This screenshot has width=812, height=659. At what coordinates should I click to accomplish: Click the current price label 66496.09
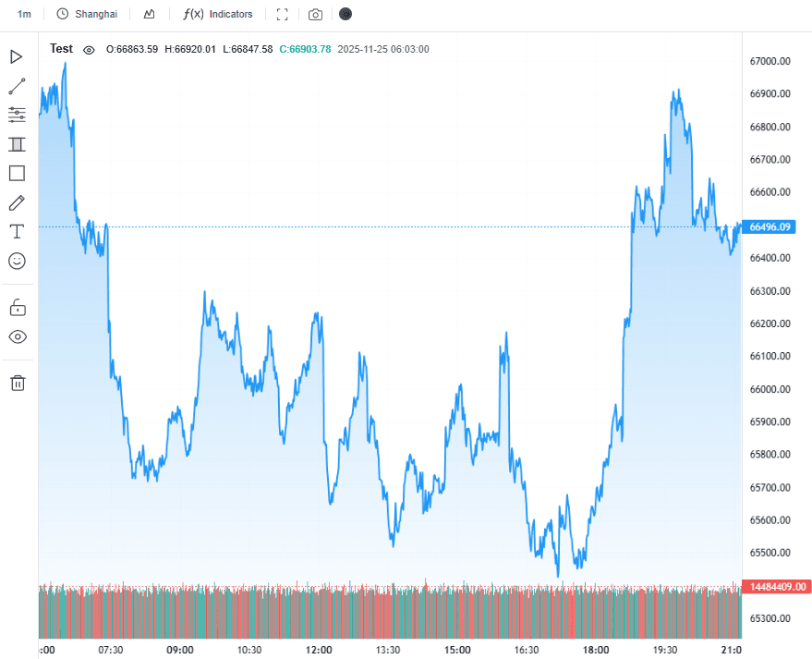tap(771, 227)
